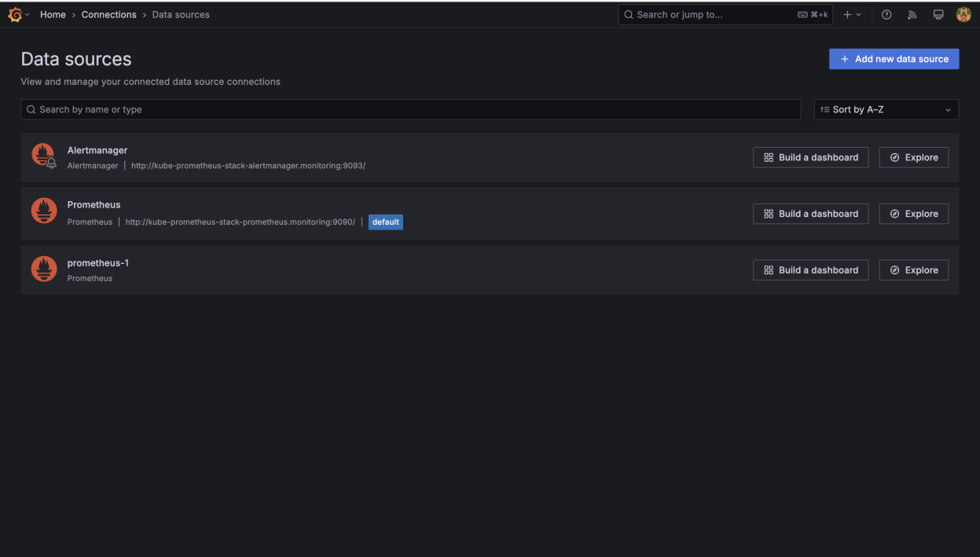Build a dashboard for Alertmanager
This screenshot has width=980, height=557.
tap(810, 157)
